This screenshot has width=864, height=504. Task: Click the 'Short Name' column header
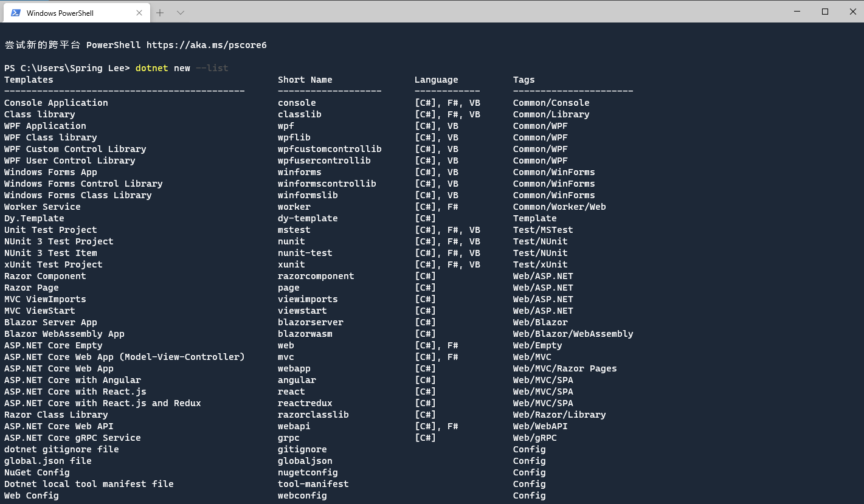(305, 80)
